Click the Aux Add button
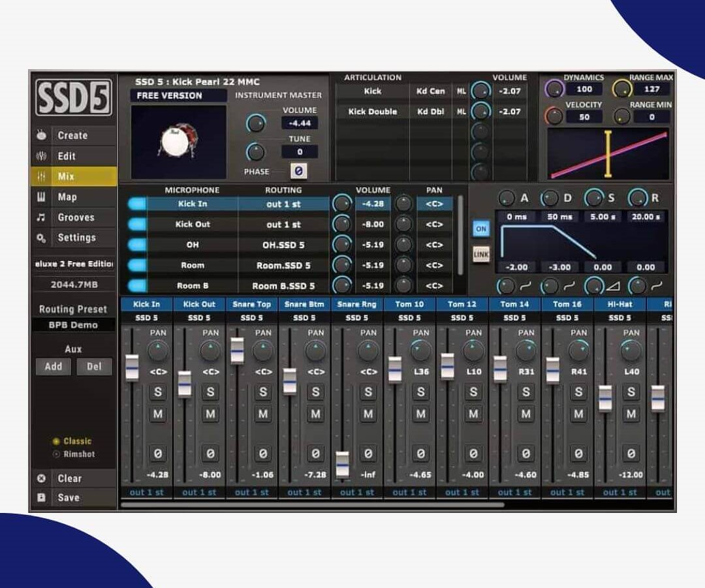 [53, 367]
